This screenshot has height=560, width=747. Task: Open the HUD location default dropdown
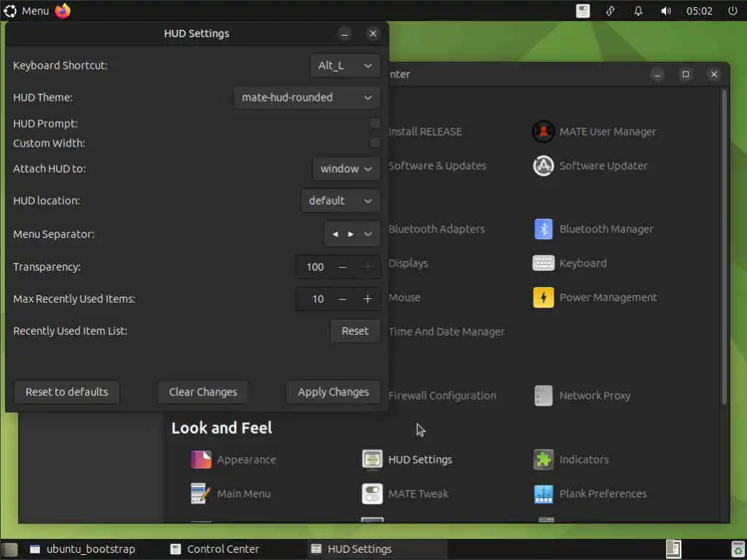point(341,201)
